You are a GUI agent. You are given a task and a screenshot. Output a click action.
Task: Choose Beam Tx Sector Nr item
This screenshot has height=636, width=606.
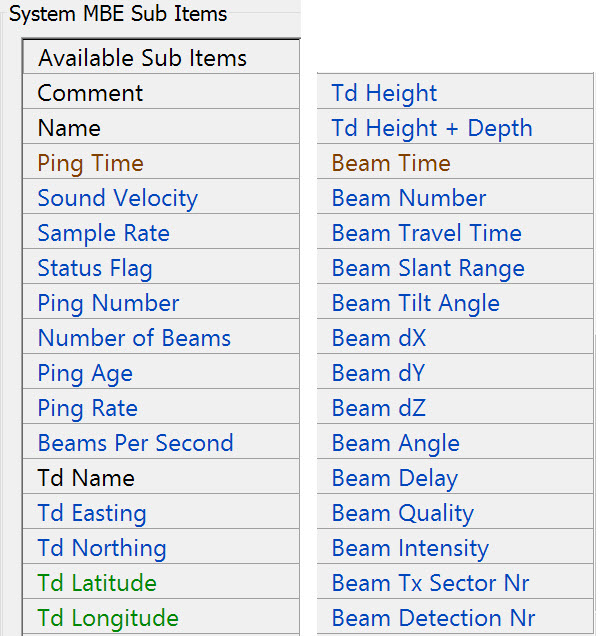click(x=431, y=583)
